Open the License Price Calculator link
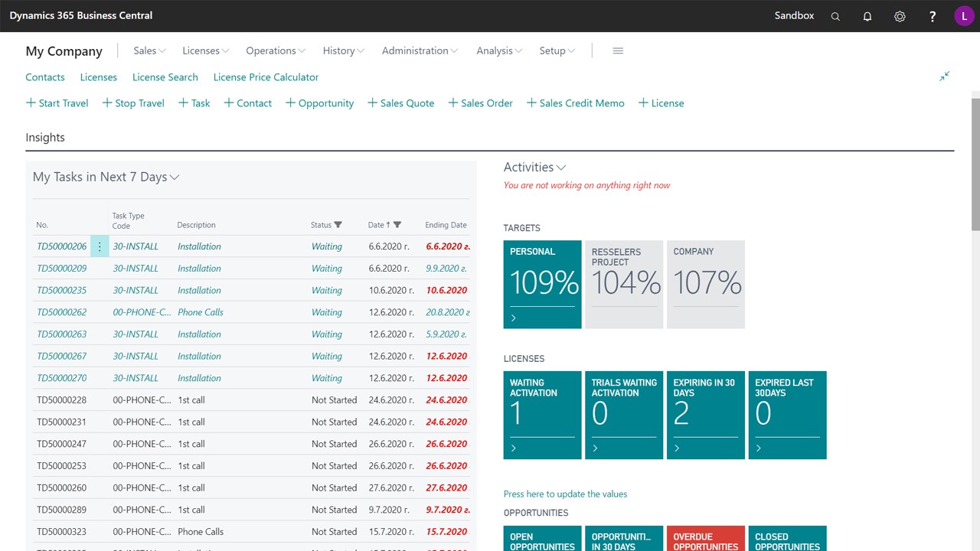 click(x=266, y=77)
